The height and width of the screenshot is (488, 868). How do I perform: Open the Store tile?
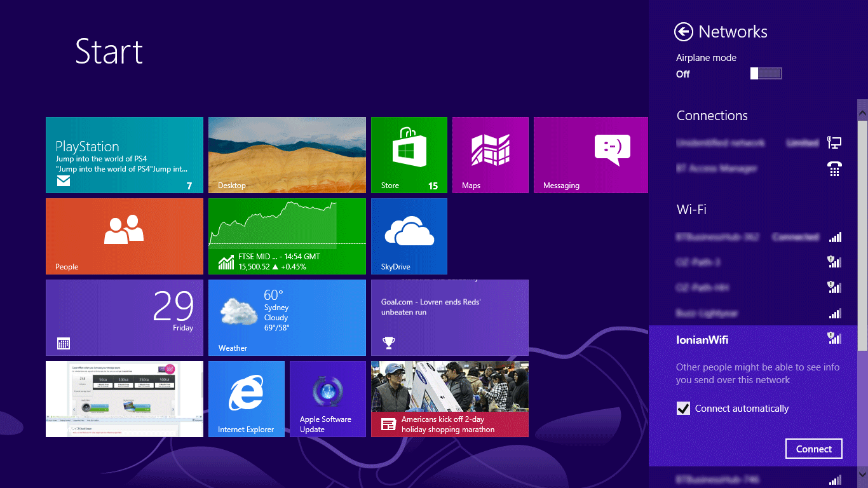pyautogui.click(x=409, y=155)
